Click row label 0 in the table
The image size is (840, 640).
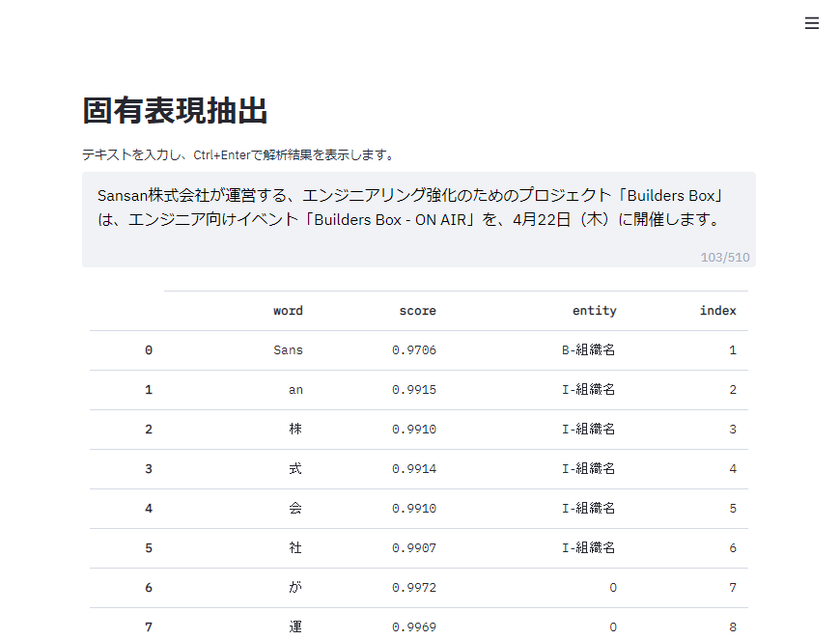click(149, 350)
